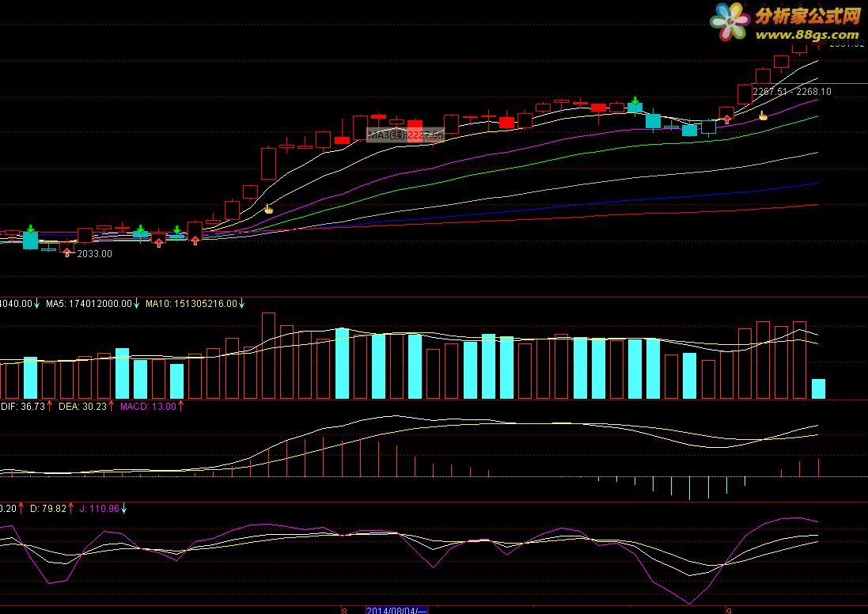Click the MACD: 13.00 indicator value
This screenshot has height=614, width=868.
pyautogui.click(x=148, y=407)
